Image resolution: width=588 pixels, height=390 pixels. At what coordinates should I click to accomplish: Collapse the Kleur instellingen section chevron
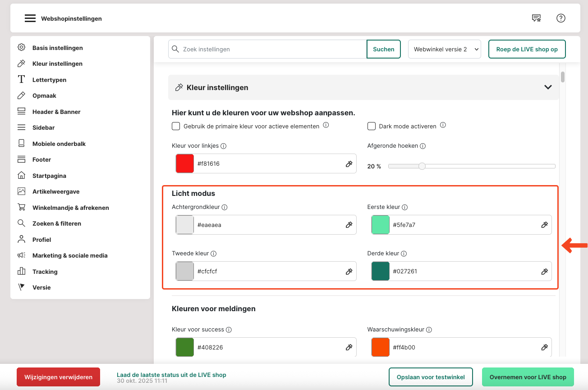point(548,87)
